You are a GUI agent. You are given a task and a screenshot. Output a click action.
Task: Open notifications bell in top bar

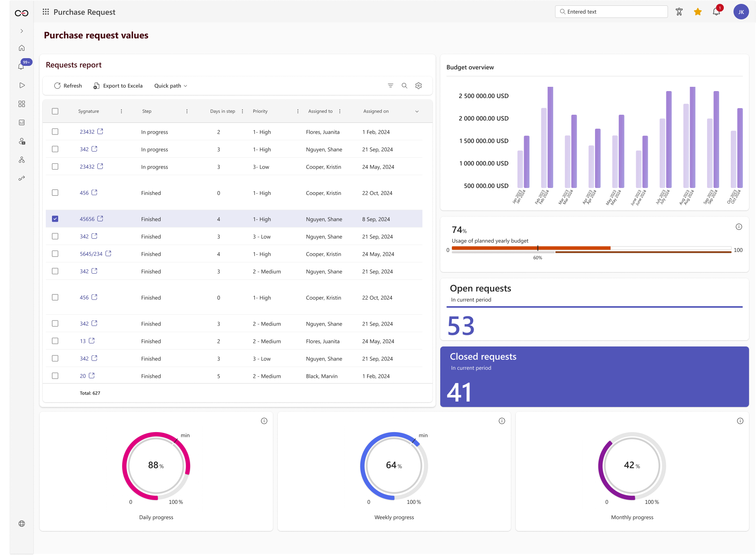(716, 12)
